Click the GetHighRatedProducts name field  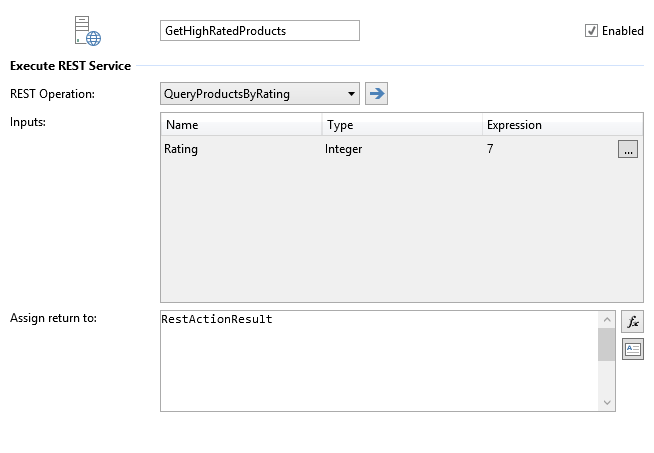pos(259,31)
